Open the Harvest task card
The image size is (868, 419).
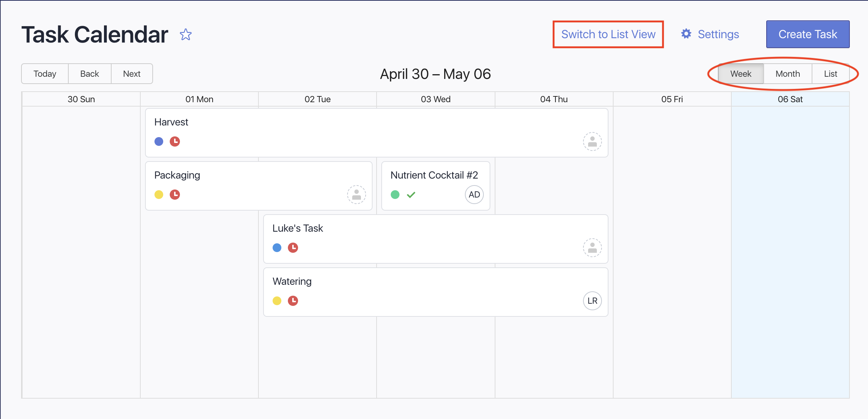coord(377,133)
